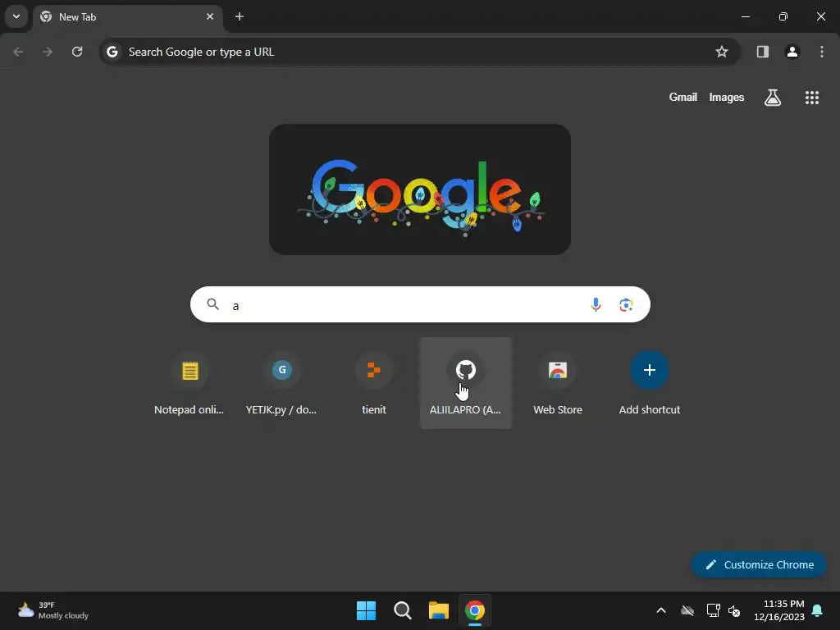Open the tienit shortcut
Screen dimensions: 840x630
[374, 383]
